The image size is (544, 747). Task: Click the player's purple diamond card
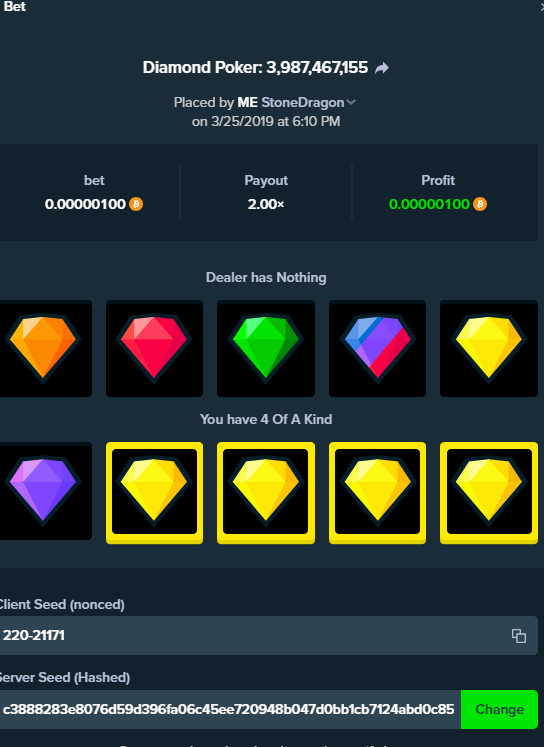pos(44,491)
